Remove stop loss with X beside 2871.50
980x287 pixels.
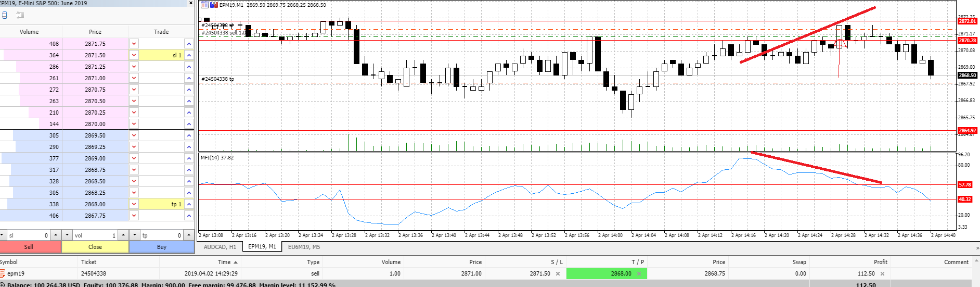pyautogui.click(x=558, y=273)
